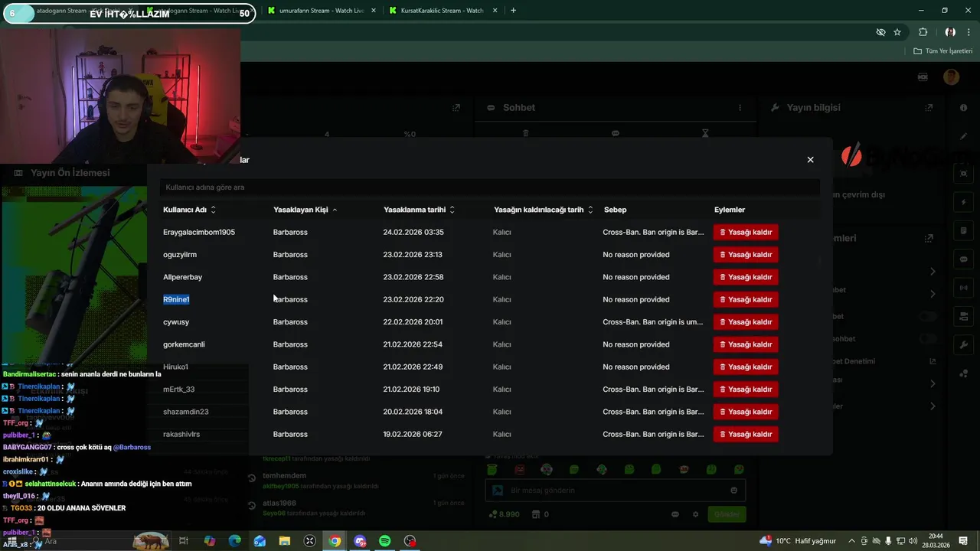980x551 pixels.
Task: Open the user avatar in dashboard header
Action: click(x=951, y=77)
